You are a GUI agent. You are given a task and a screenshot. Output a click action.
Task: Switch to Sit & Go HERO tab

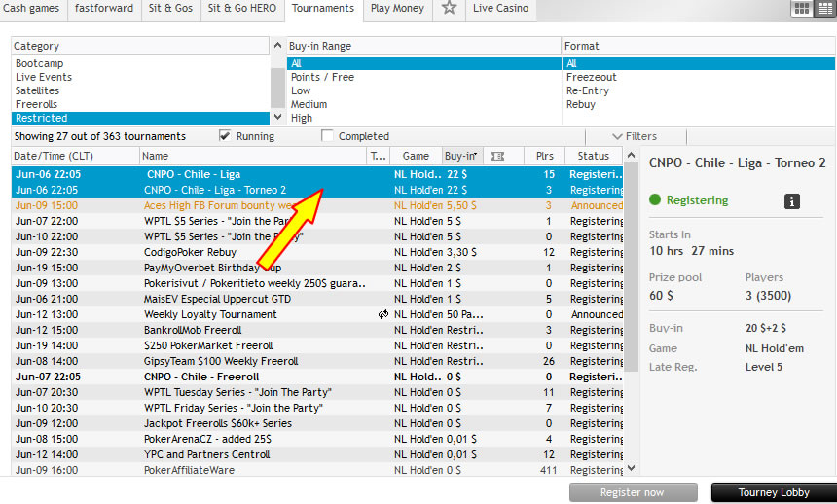pyautogui.click(x=242, y=8)
